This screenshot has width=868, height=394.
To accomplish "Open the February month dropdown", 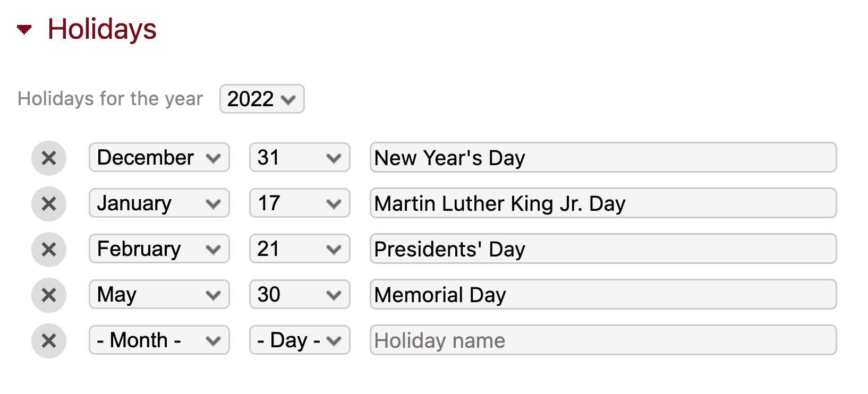I will coord(158,249).
